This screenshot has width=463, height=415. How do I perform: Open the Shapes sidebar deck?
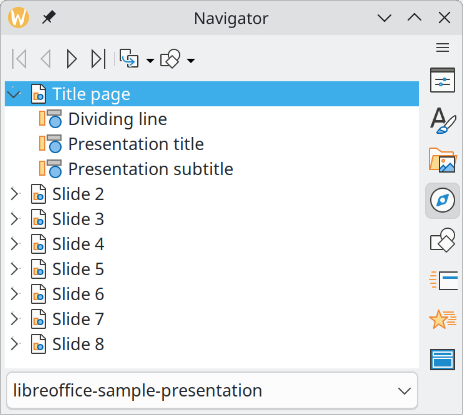(x=442, y=240)
